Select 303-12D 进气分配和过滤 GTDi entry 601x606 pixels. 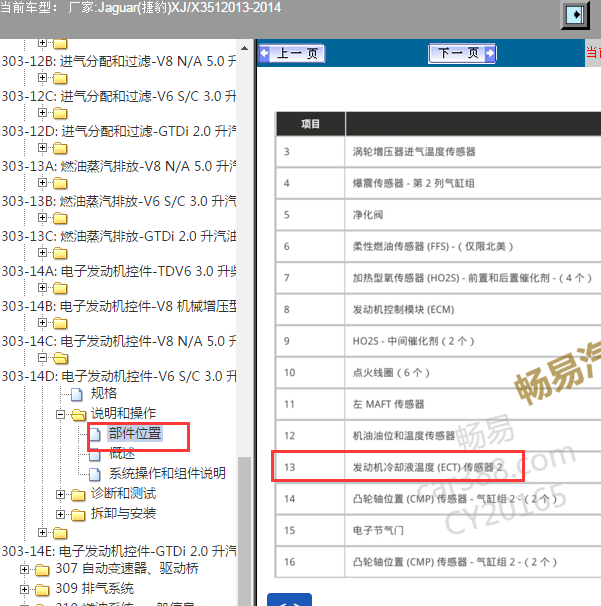(x=119, y=131)
